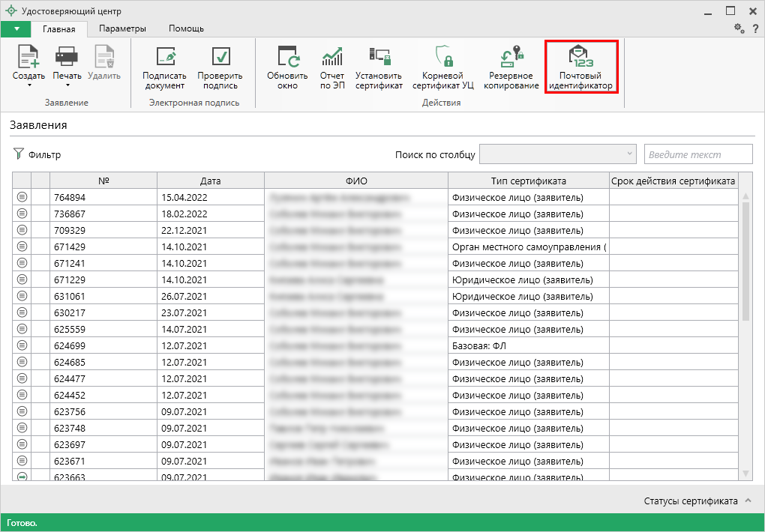Open the Отчет по ЭП report
The height and width of the screenshot is (532, 765).
pyautogui.click(x=331, y=58)
